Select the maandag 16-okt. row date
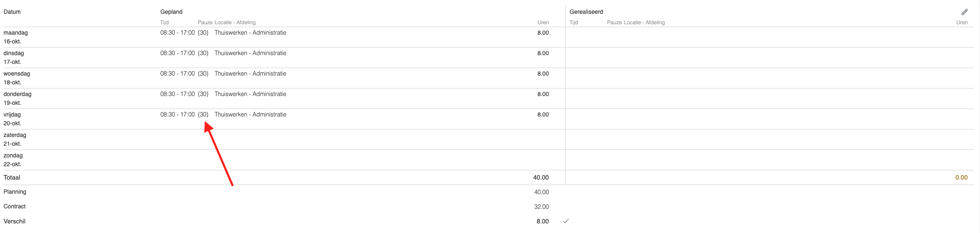 pyautogui.click(x=16, y=37)
